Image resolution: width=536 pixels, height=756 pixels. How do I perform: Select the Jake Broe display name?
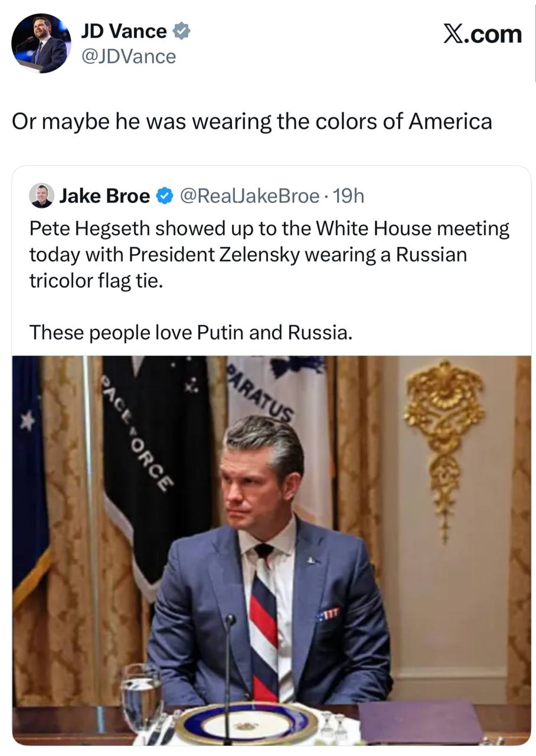coord(104,195)
